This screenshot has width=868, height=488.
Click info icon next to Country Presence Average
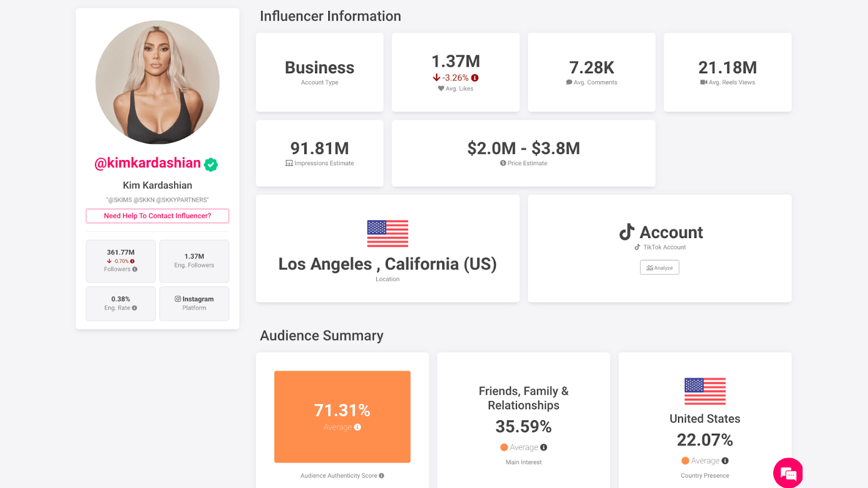coord(725,461)
